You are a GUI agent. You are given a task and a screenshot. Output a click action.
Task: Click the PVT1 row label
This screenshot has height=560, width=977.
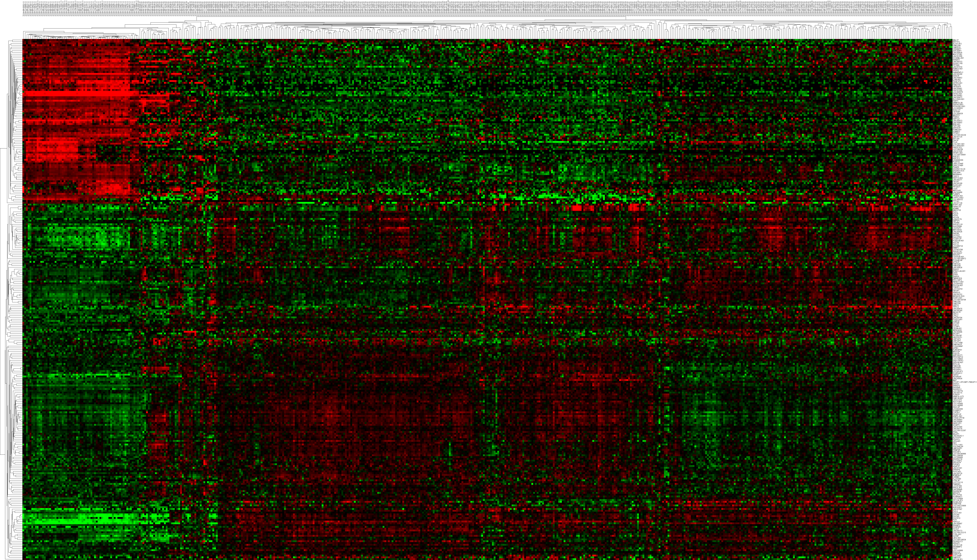[x=955, y=520]
